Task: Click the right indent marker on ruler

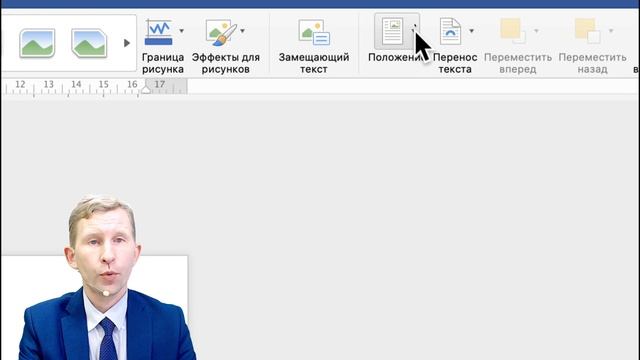Action: click(146, 89)
